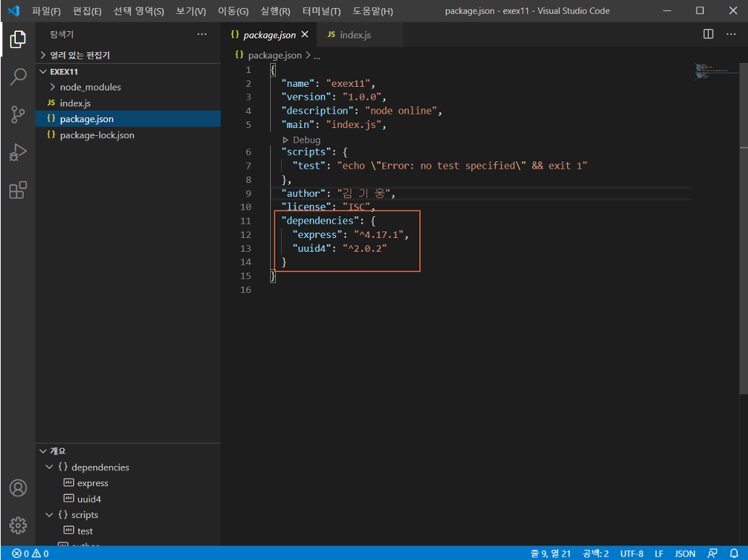748x560 pixels.
Task: Click the errors and warnings status indicator
Action: coord(30,553)
